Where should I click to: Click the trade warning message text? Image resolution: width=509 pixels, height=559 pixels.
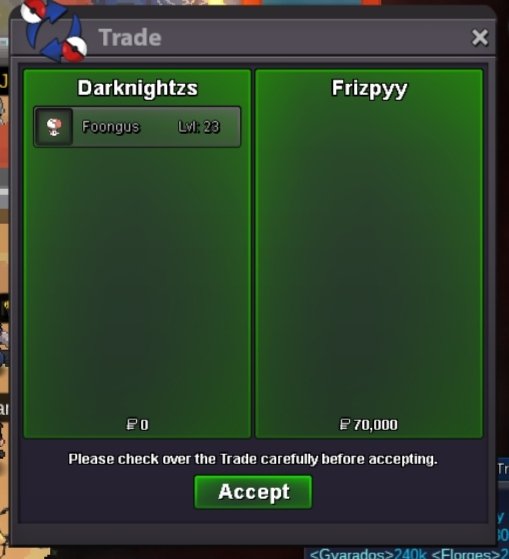[x=253, y=459]
